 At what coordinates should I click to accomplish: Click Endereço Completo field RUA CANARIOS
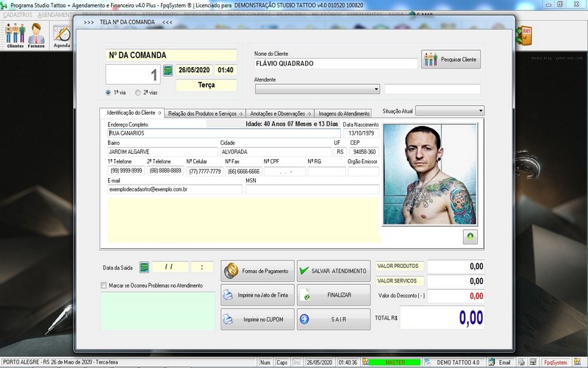(224, 133)
